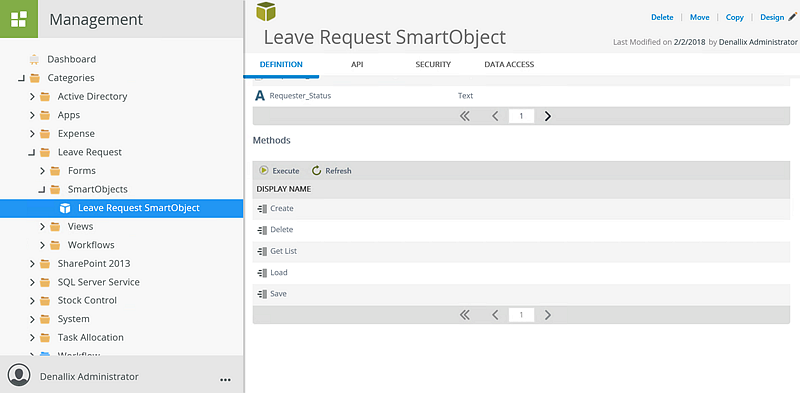The height and width of the screenshot is (393, 800).
Task: Click the Dashboard icon in navigation tree
Action: coord(35,59)
